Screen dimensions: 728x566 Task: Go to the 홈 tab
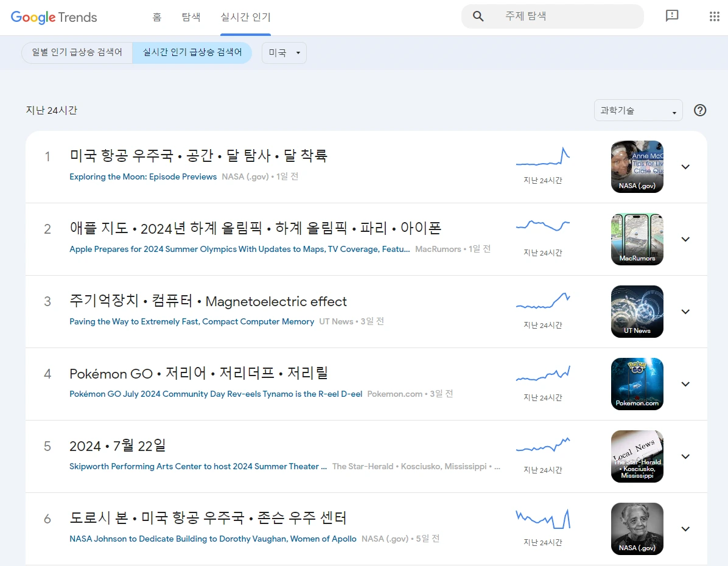click(x=157, y=17)
